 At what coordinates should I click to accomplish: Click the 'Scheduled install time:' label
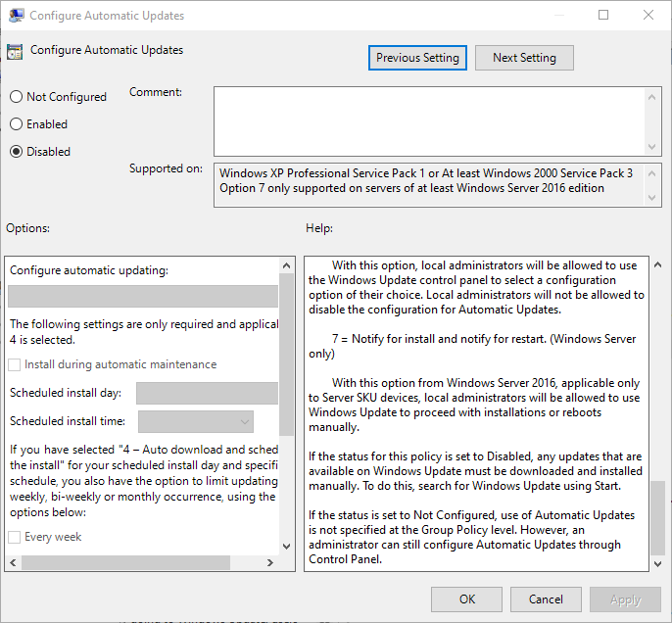68,421
